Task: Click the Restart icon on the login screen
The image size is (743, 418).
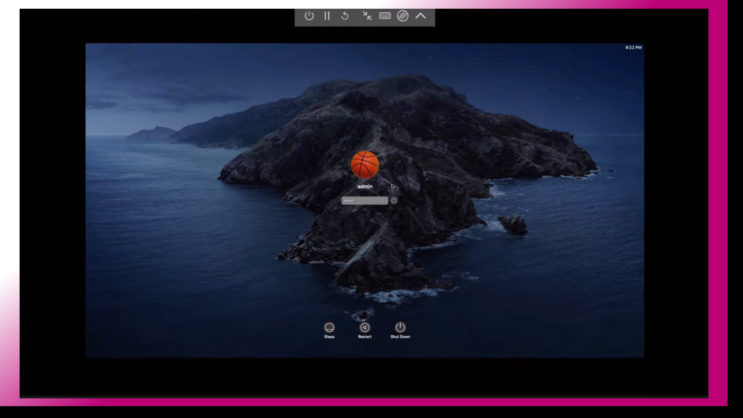Action: coord(365,326)
